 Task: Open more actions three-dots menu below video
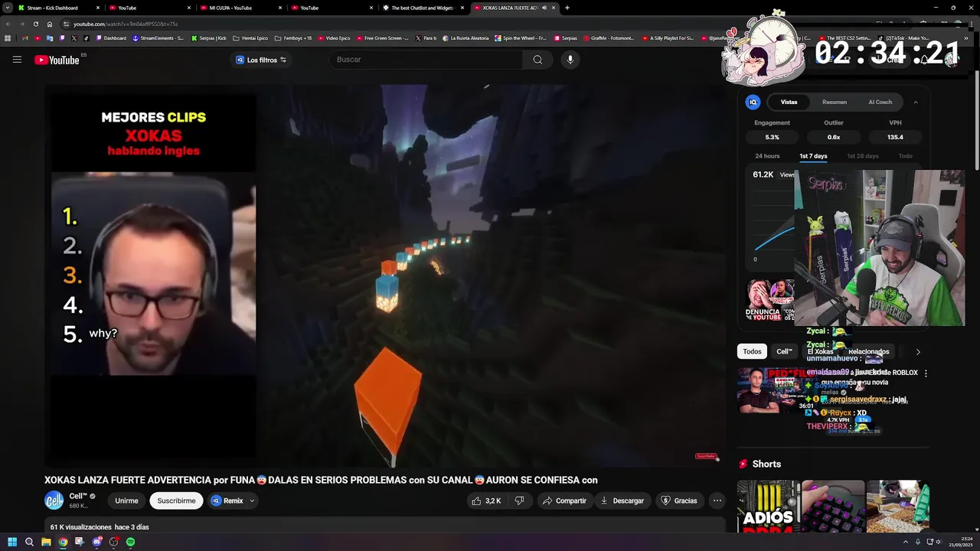click(x=717, y=500)
